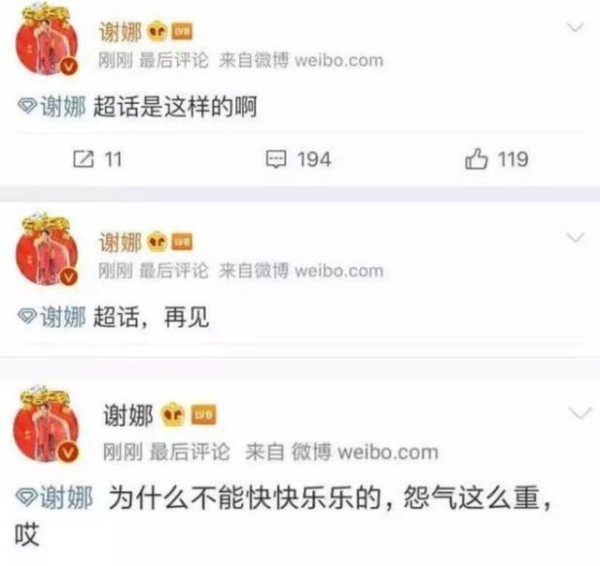
Task: Expand the third post's chevron options menu
Action: click(x=580, y=413)
